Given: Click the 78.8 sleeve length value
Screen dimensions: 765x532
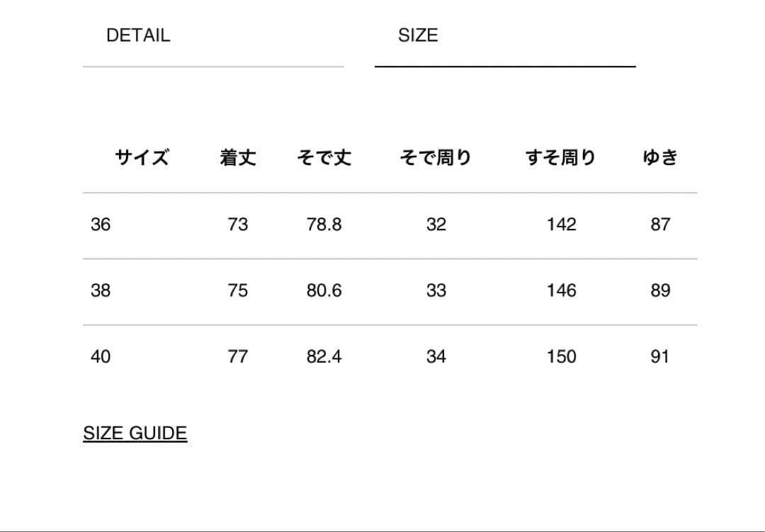Looking at the screenshot, I should coord(324,225).
